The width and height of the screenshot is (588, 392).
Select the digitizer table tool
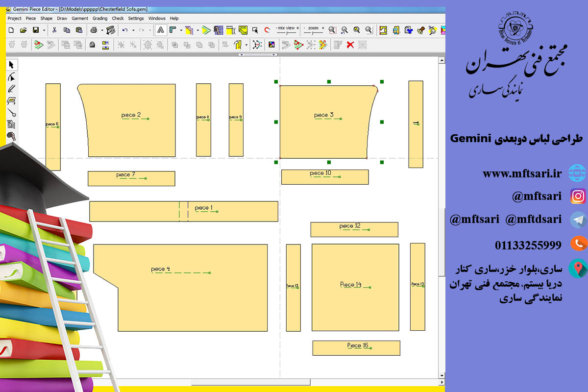pos(11,100)
